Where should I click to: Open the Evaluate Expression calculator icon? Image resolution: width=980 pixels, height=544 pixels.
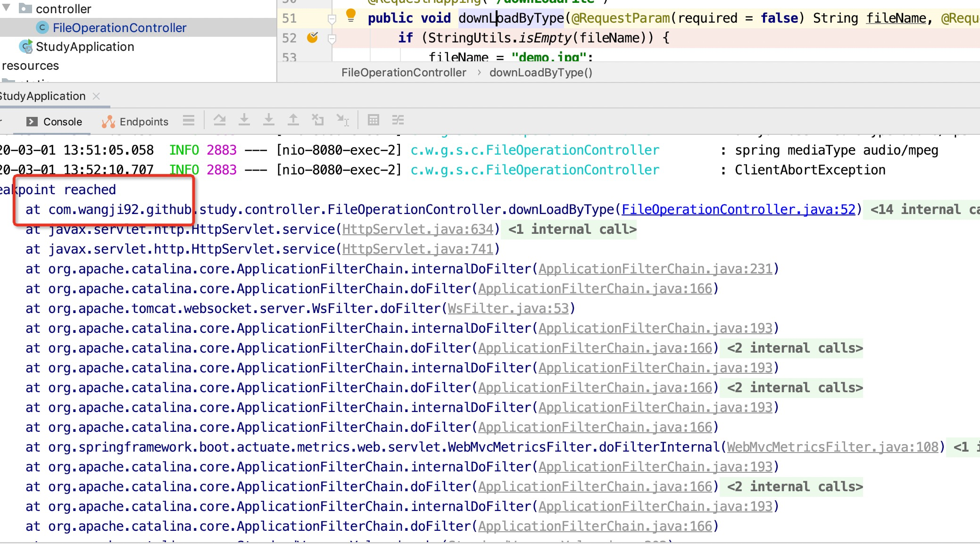point(373,120)
